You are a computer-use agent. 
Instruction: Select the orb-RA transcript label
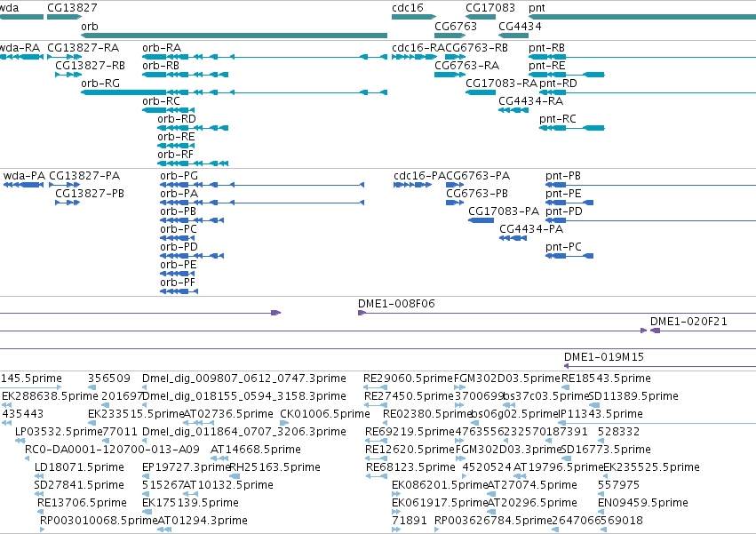162,48
